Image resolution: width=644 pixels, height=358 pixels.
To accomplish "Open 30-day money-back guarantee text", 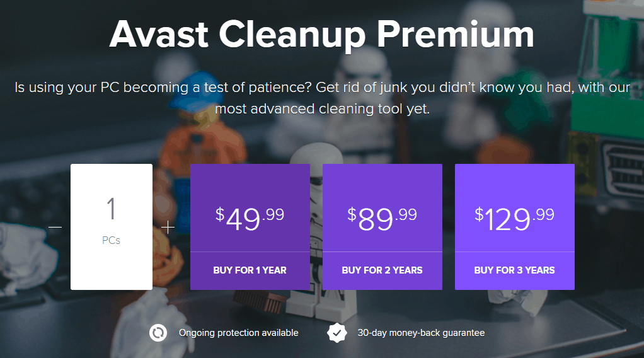I will click(x=421, y=333).
